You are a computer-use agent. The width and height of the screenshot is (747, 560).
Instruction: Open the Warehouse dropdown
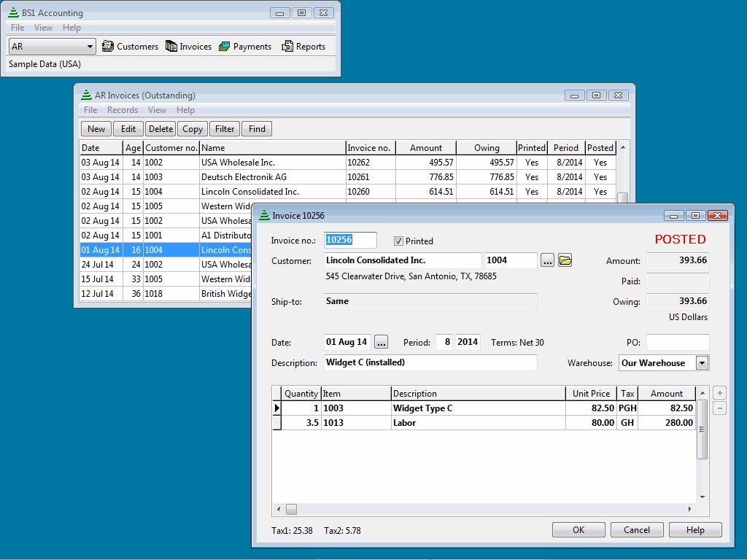coord(702,363)
